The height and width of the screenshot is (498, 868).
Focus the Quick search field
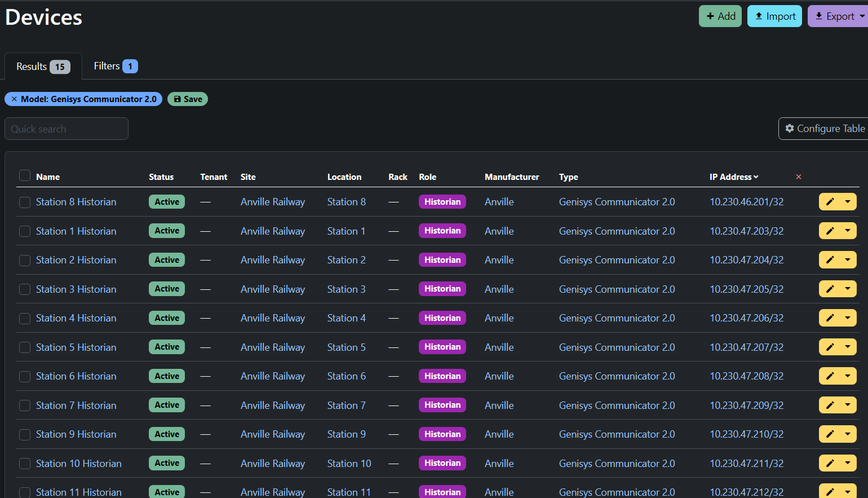(67, 129)
